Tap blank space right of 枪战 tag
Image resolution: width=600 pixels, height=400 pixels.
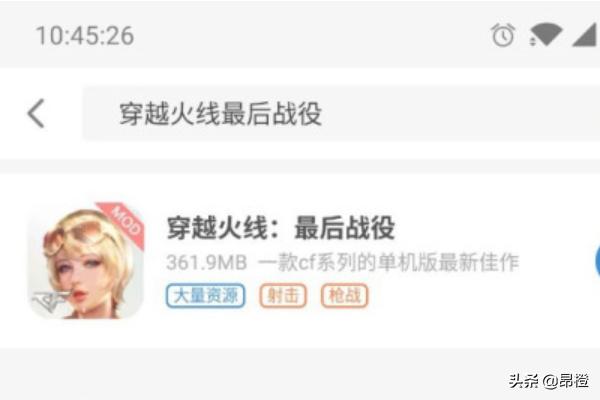click(478, 296)
